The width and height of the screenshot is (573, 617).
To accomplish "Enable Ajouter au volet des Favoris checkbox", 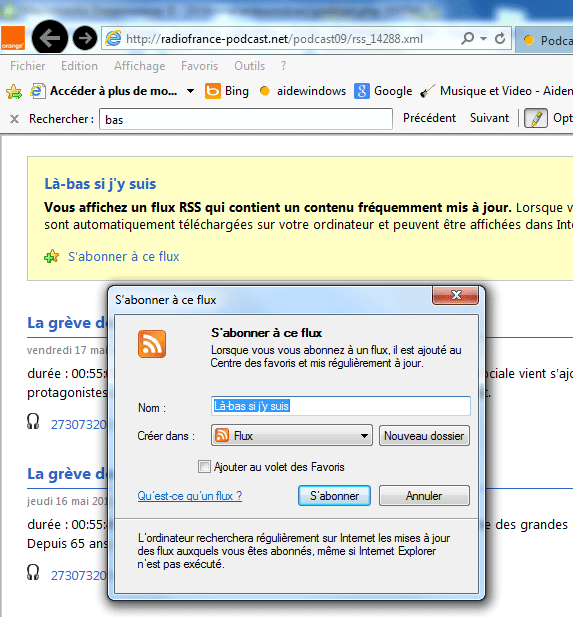I will (x=204, y=467).
